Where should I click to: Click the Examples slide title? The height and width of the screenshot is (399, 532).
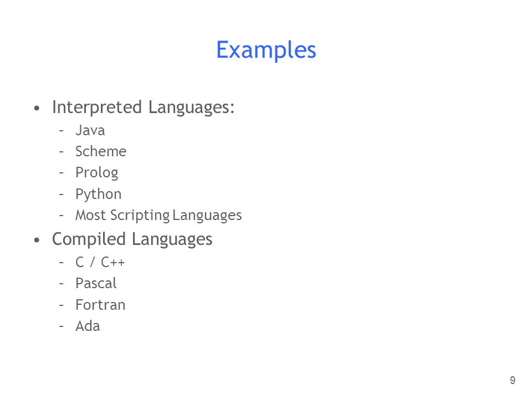(x=266, y=50)
